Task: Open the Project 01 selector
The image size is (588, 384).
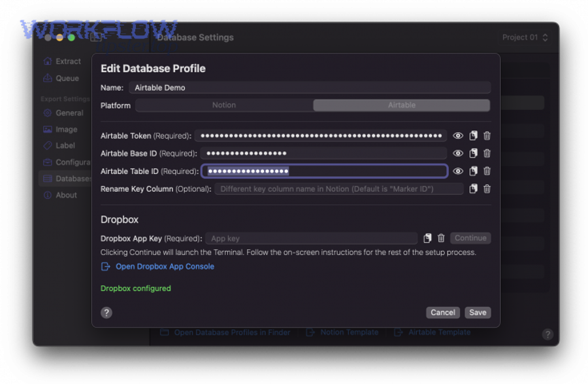Action: (x=525, y=37)
